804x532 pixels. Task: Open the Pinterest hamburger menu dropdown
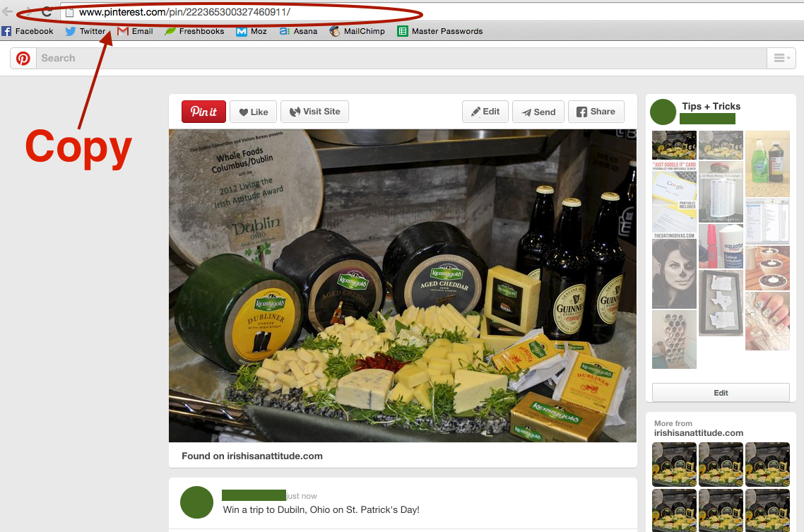tap(781, 59)
